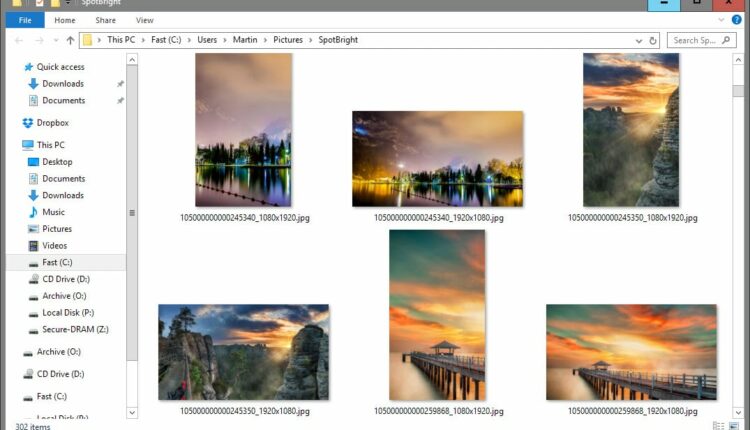Switch to details view in status bar

pyautogui.click(x=718, y=425)
